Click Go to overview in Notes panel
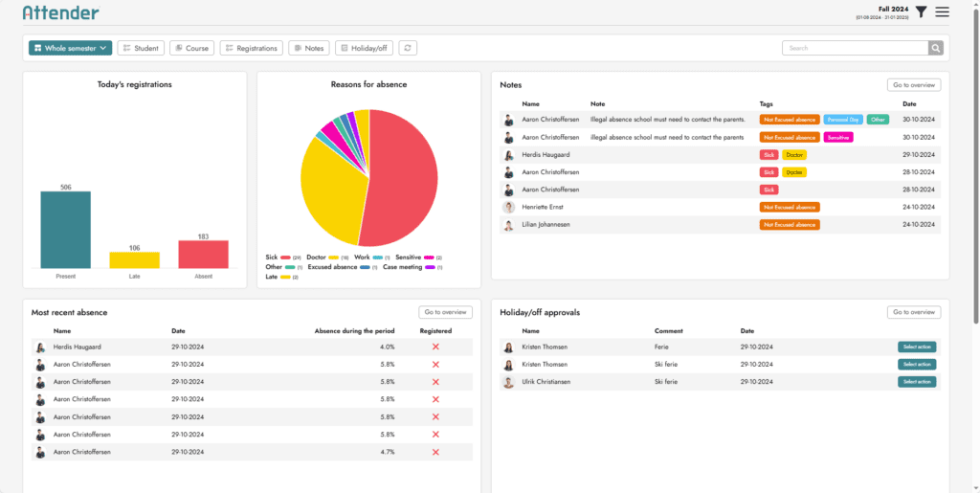Image resolution: width=980 pixels, height=493 pixels. click(913, 85)
